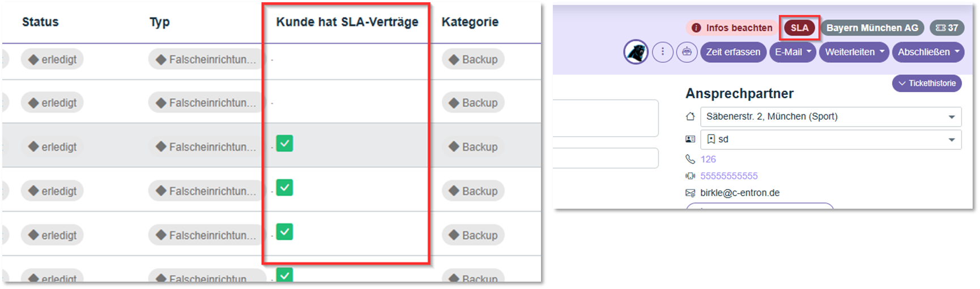The image size is (980, 289).
Task: Click the info icon in Infos beachten
Action: [x=696, y=28]
